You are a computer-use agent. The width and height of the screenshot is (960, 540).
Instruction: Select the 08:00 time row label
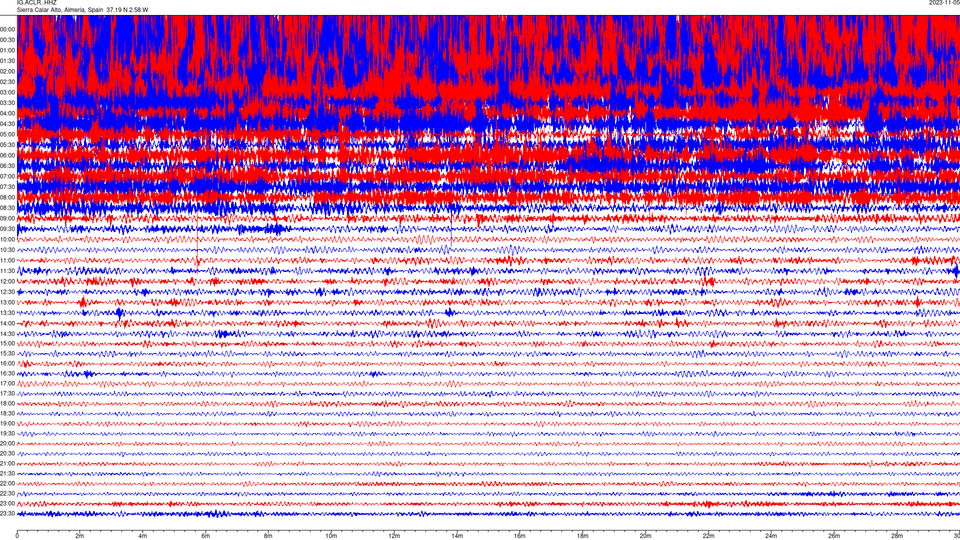[x=7, y=197]
